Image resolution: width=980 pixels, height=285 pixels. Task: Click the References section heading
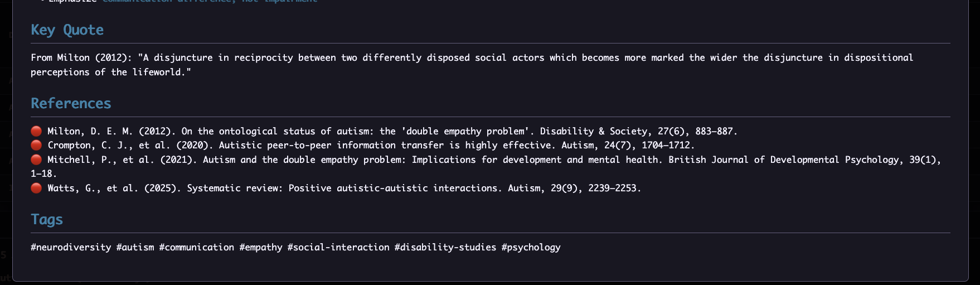[71, 104]
